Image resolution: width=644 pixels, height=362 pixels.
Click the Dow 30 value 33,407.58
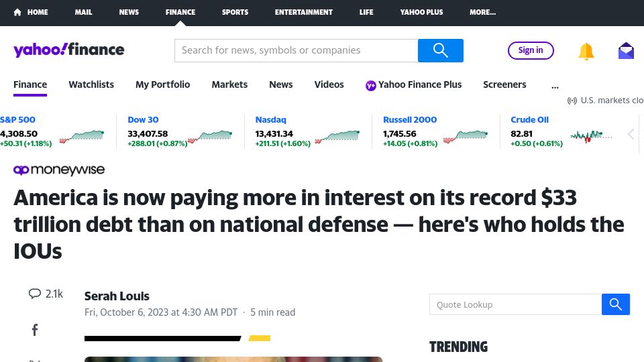pyautogui.click(x=148, y=134)
